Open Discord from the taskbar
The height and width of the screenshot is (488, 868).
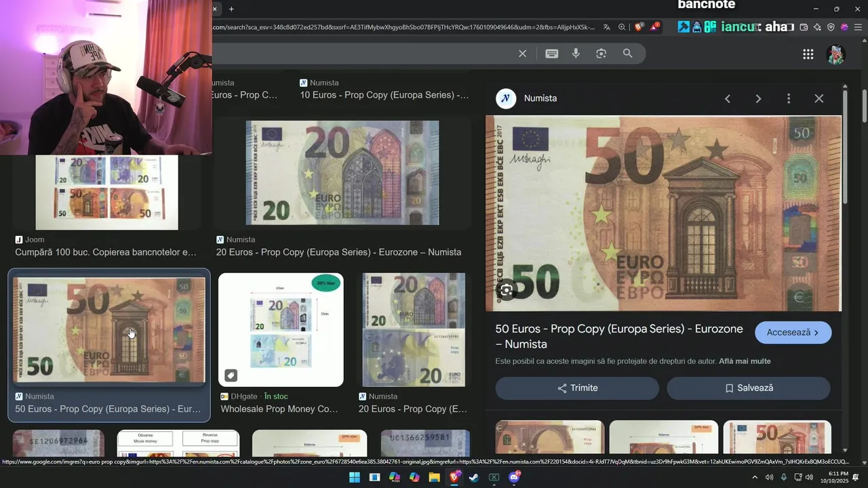click(x=514, y=477)
